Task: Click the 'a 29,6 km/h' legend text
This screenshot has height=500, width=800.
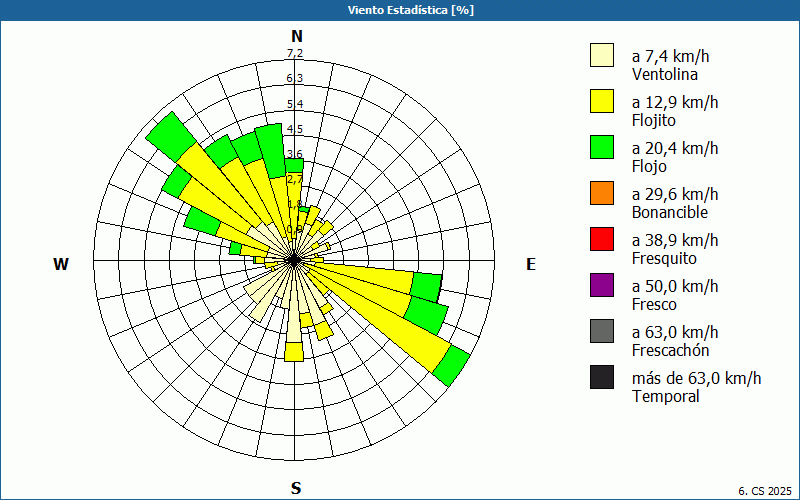Action: coord(675,194)
